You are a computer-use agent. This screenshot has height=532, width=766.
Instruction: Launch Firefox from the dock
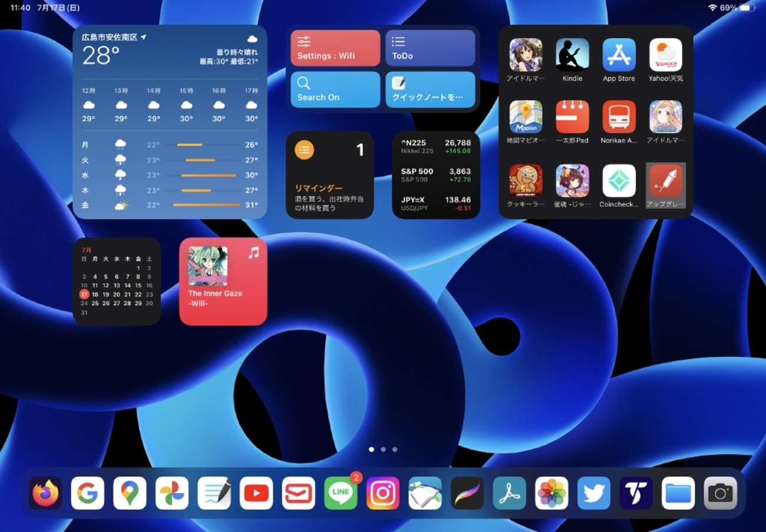click(x=45, y=493)
